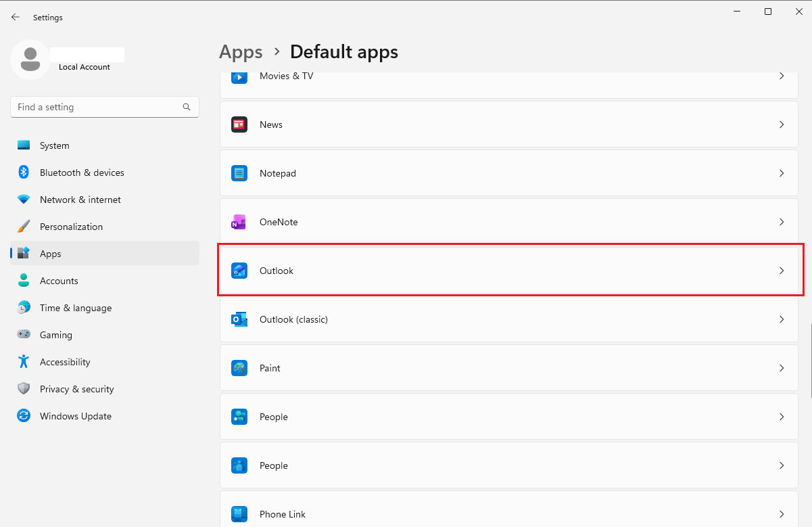812x527 pixels.
Task: Select the Apps sidebar item
Action: click(105, 254)
